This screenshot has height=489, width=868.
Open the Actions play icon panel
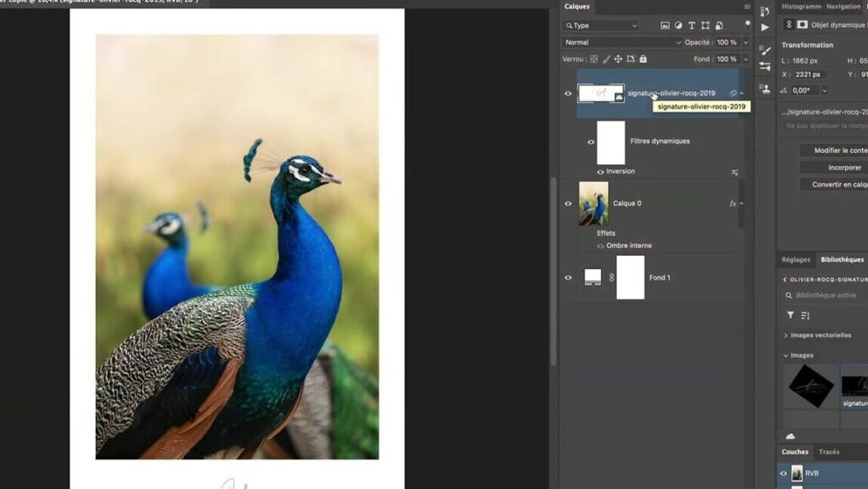click(765, 27)
